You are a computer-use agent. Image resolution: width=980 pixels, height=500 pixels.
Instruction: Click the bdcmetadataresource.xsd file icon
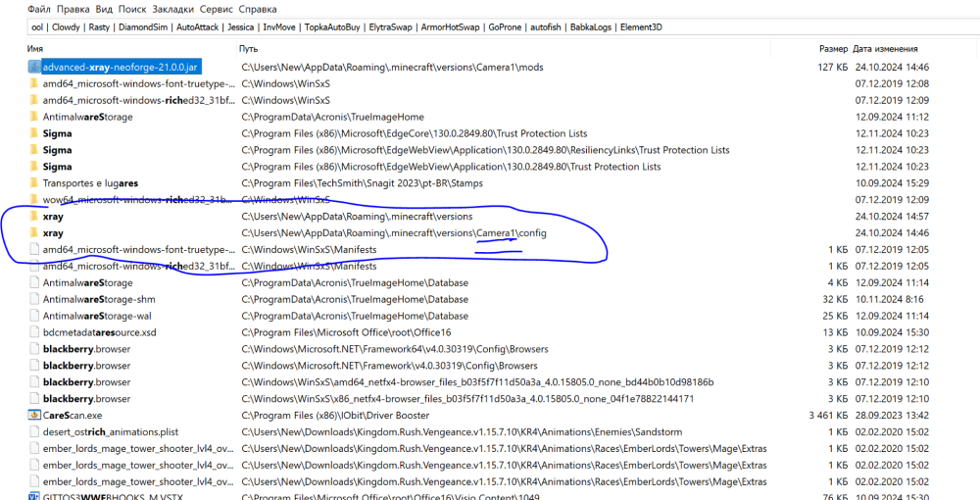(x=33, y=332)
